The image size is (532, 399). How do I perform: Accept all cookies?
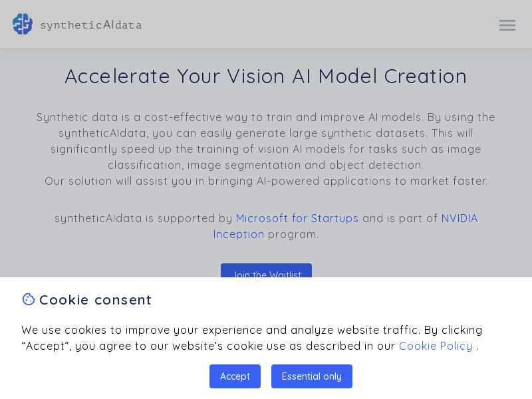pos(235,376)
